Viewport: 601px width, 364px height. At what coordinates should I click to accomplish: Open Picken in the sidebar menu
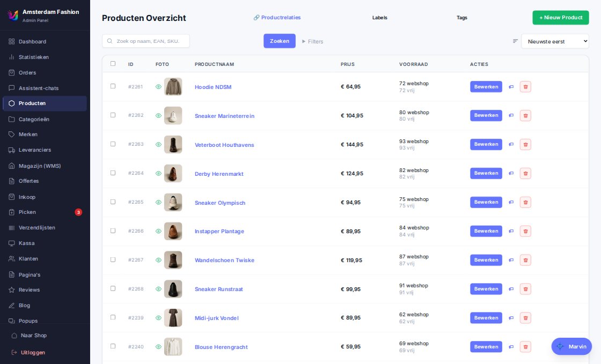tap(45, 212)
